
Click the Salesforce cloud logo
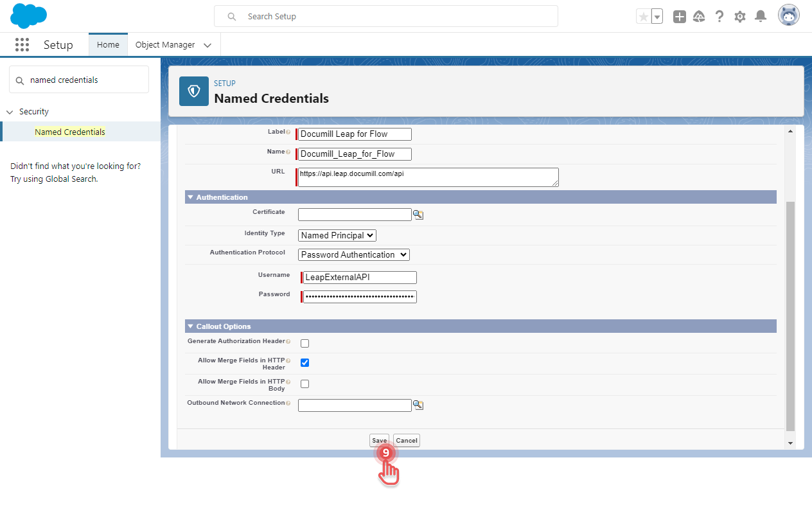tap(29, 16)
